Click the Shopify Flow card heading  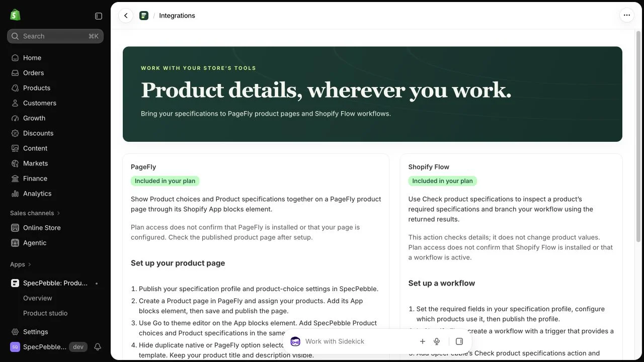pos(429,167)
